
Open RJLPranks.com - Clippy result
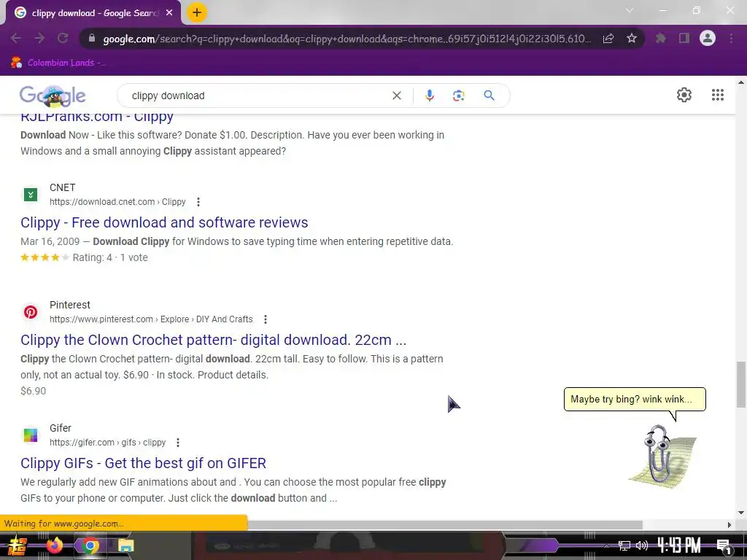(97, 117)
